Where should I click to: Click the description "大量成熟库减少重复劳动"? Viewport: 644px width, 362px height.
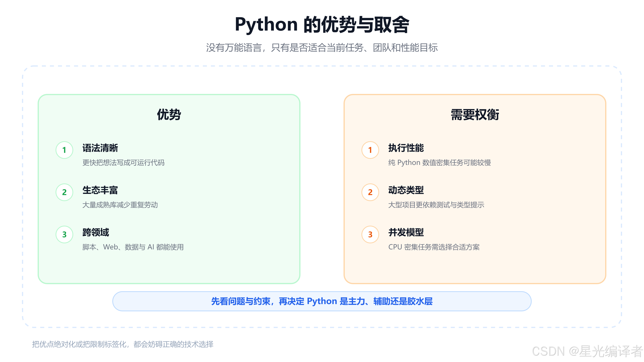(x=120, y=205)
